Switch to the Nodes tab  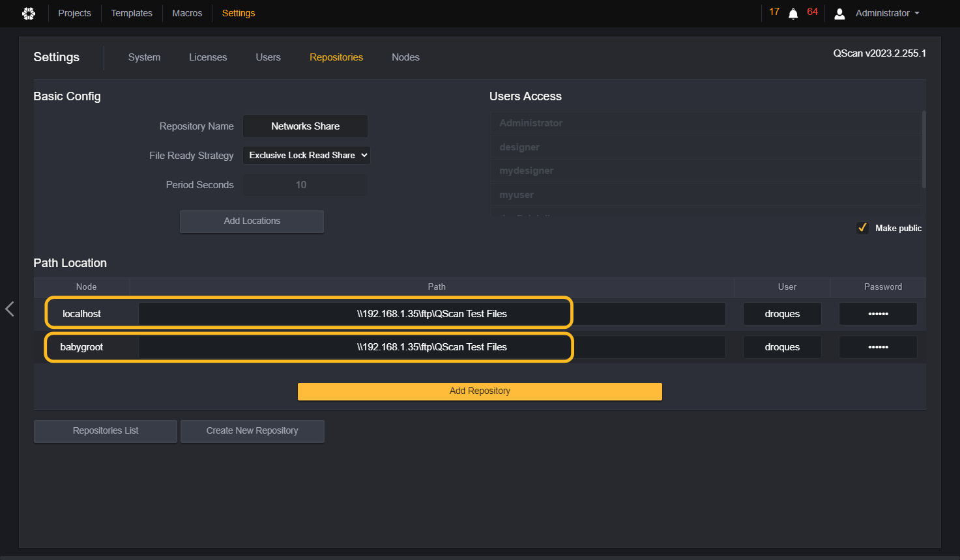[x=405, y=57]
